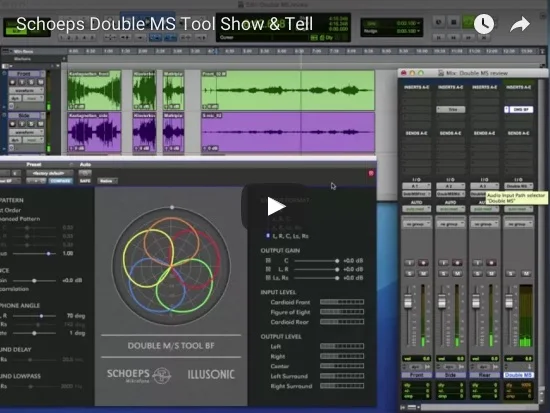Click the SAFE automation button

click(85, 181)
